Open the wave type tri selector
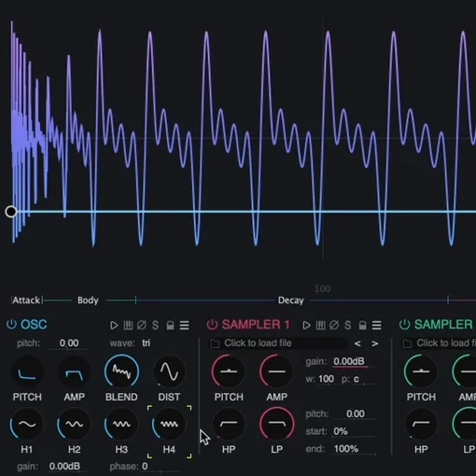476x476 pixels. (146, 343)
